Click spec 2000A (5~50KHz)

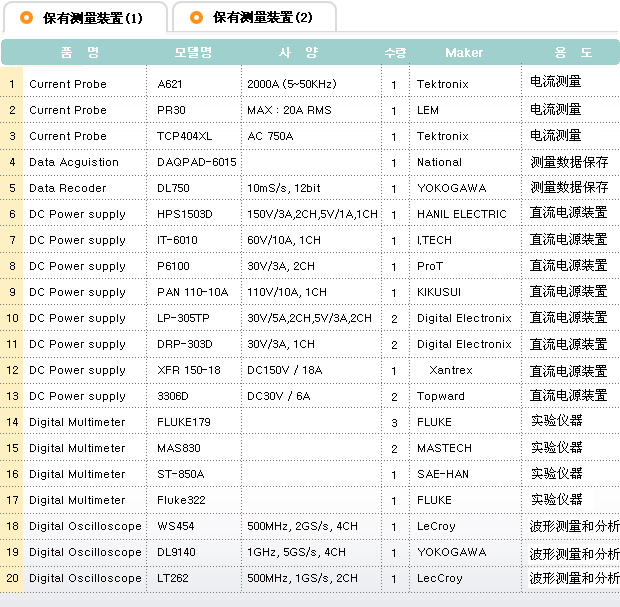coord(292,84)
